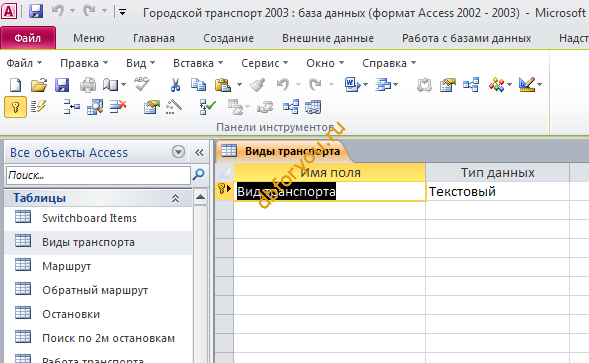
Task: Collapse the navigation pane with the double chevron
Action: pyautogui.click(x=199, y=153)
